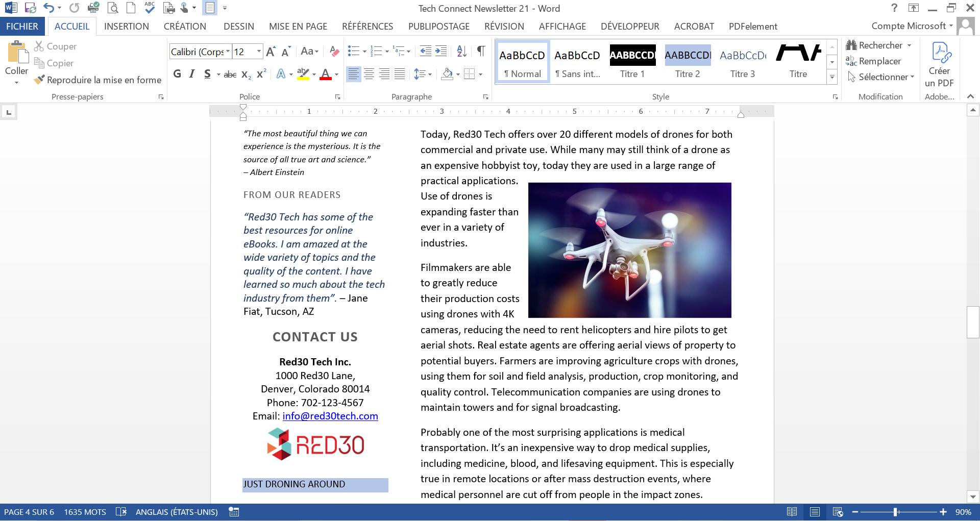Clear all formatting eraser icon
The image size is (980, 521).
click(x=334, y=52)
